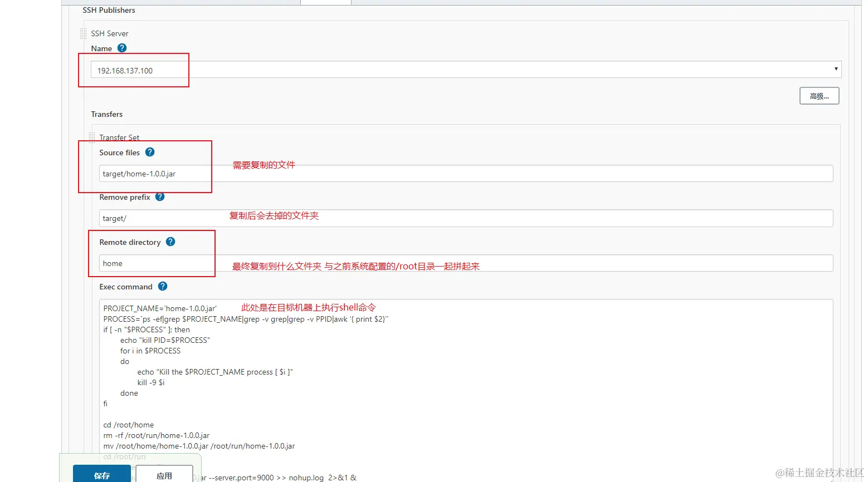This screenshot has width=868, height=482.
Task: Grab the Transfer Set drag handle
Action: point(92,137)
